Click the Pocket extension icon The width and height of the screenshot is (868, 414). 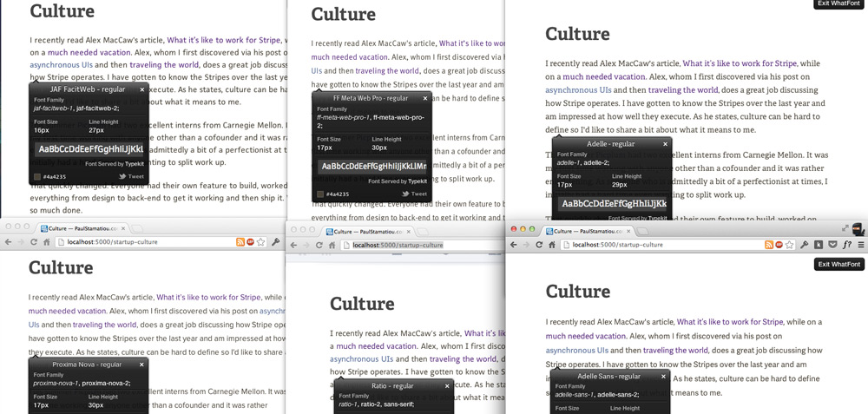tap(833, 244)
